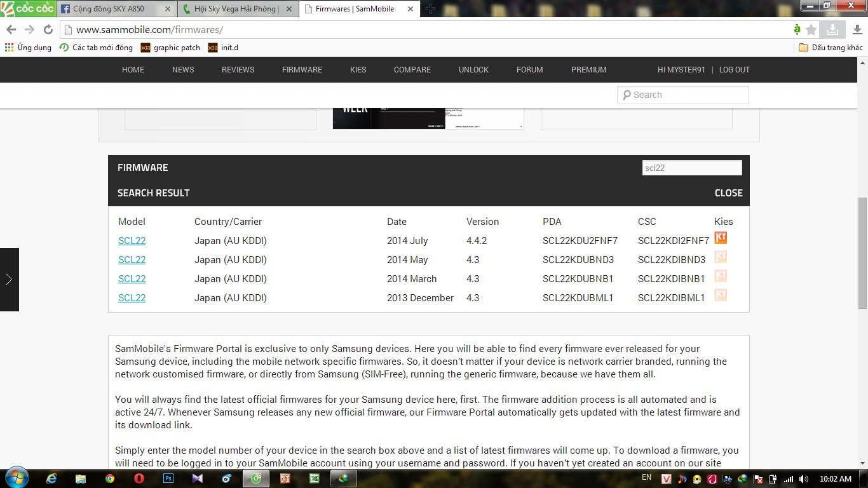868x488 pixels.
Task: Switch to Excel in the taskbar
Action: (x=314, y=478)
